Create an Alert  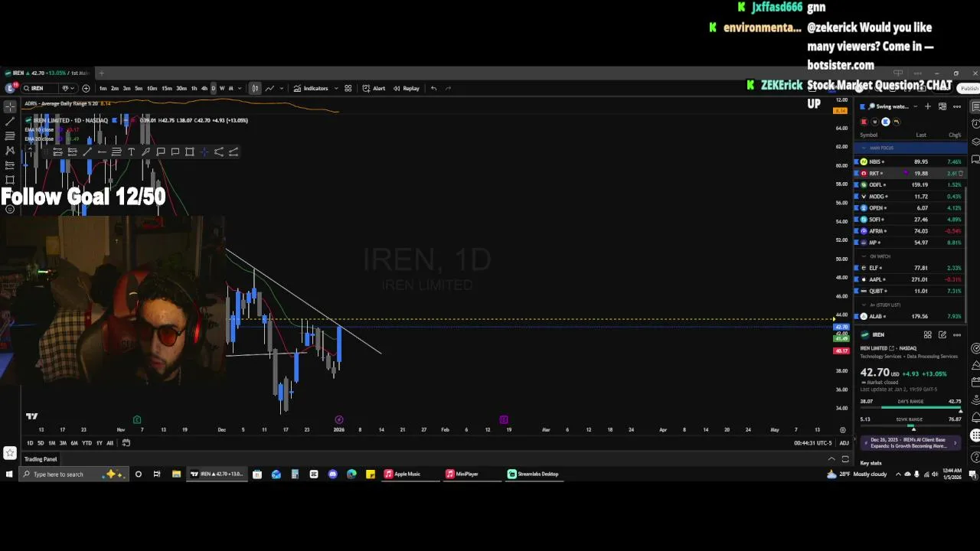(x=374, y=88)
